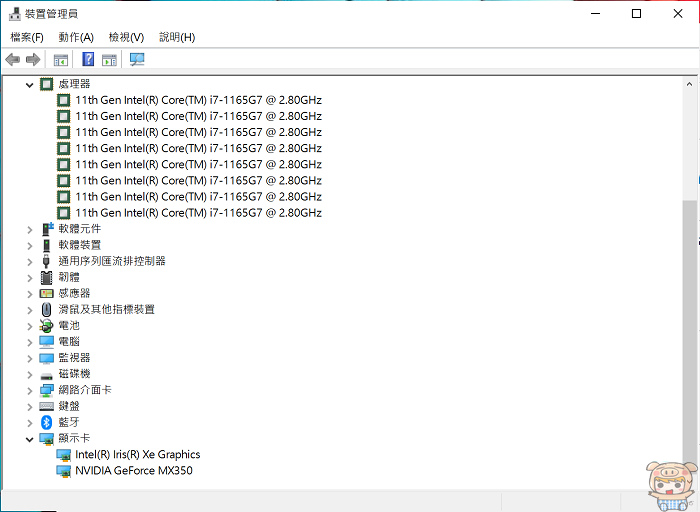Click the scan for hardware changes icon
The image size is (700, 512).
(137, 59)
